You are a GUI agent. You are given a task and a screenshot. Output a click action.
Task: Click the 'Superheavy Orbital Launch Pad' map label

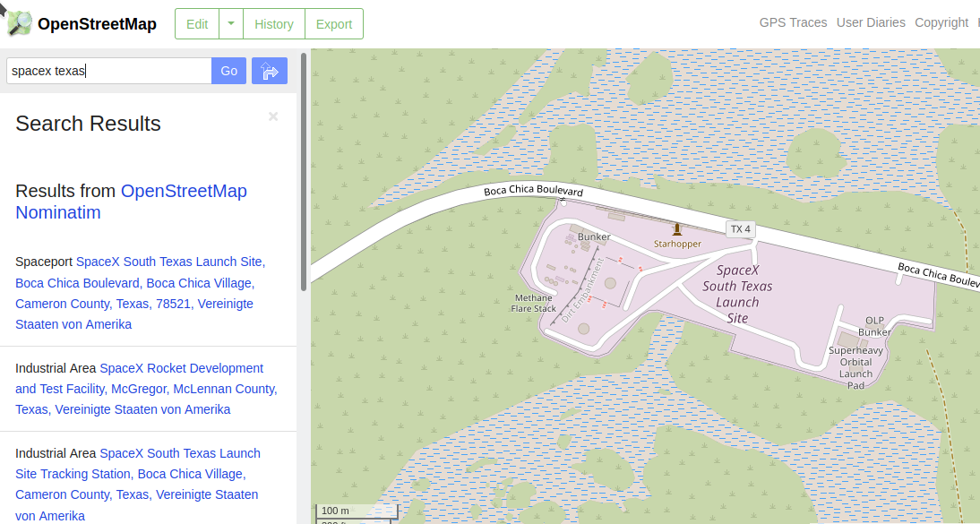855,367
